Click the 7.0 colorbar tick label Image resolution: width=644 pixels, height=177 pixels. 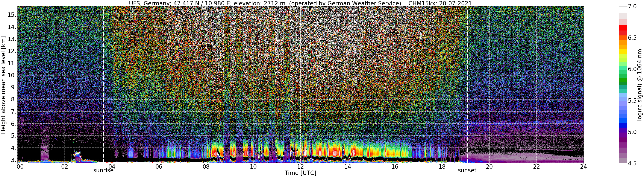tap(632, 6)
